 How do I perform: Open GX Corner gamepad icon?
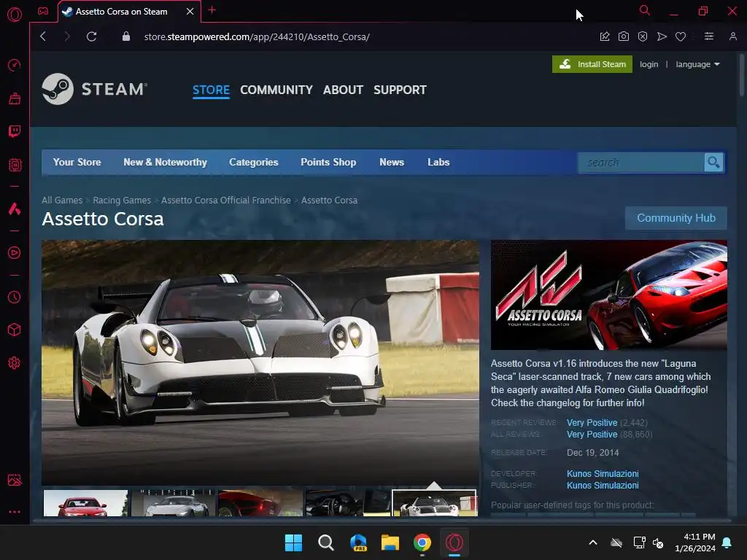[43, 11]
